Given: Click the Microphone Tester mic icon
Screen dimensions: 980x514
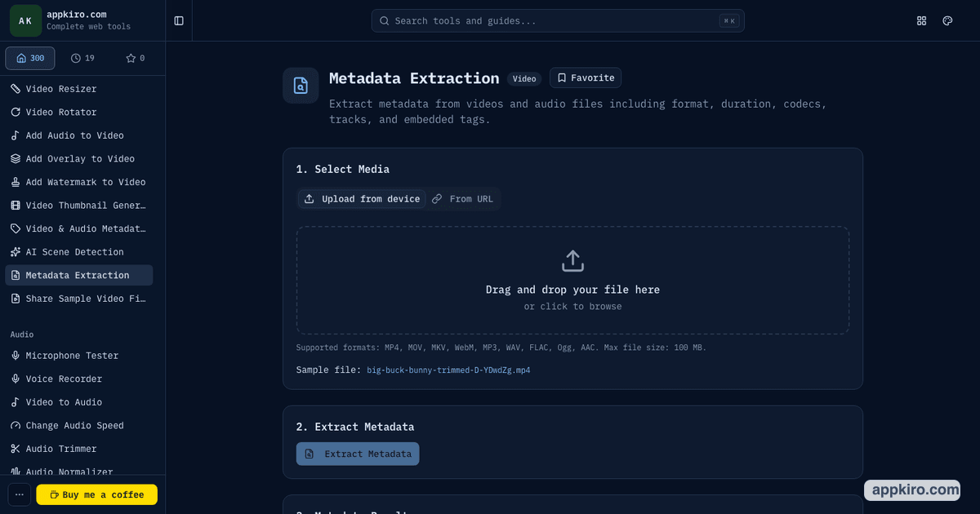Looking at the screenshot, I should (16, 356).
